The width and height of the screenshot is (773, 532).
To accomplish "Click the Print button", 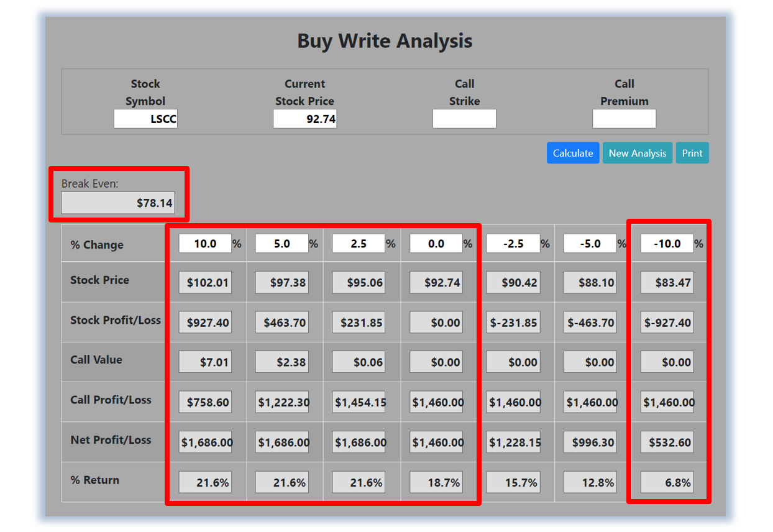I will pyautogui.click(x=692, y=154).
